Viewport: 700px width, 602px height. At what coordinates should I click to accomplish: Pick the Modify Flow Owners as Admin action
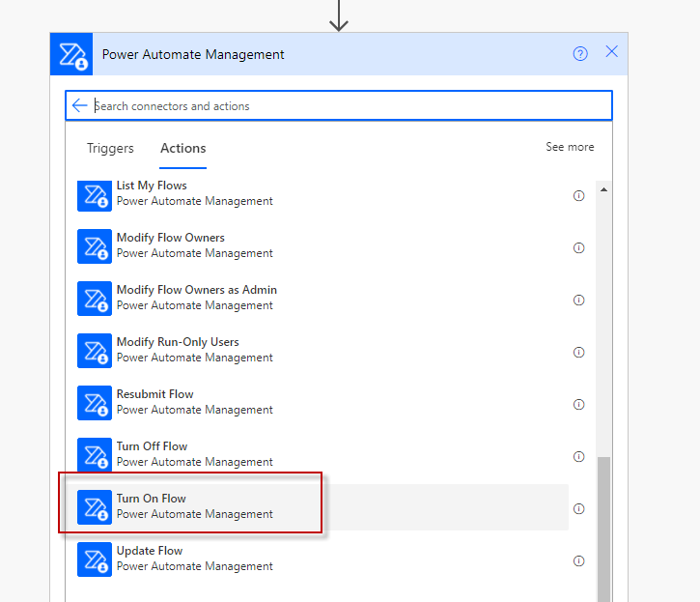(322, 299)
